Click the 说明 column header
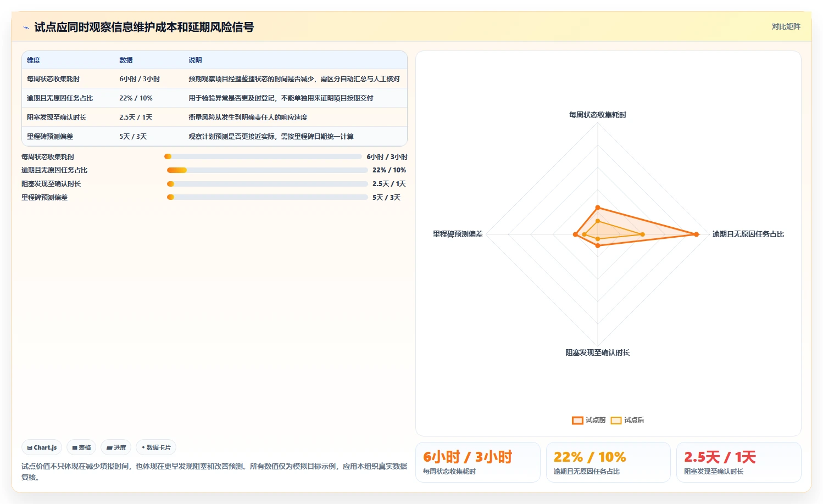823x504 pixels. pyautogui.click(x=195, y=60)
